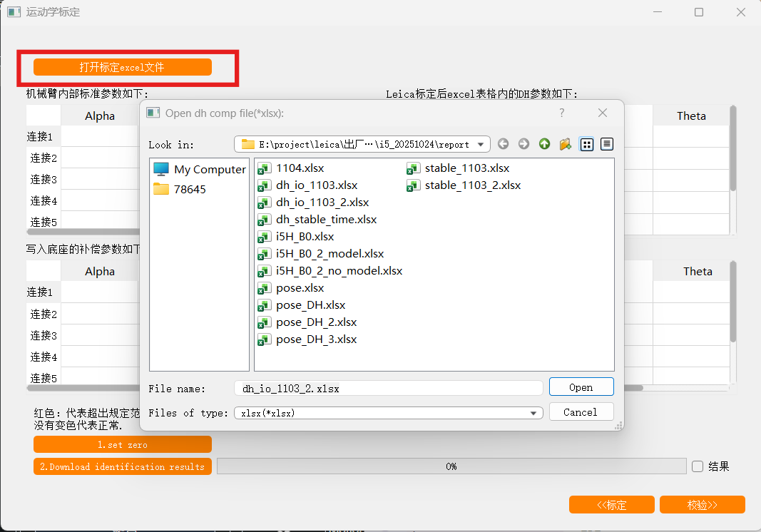The height and width of the screenshot is (532, 761).
Task: Switch to detail view mode
Action: click(x=607, y=144)
